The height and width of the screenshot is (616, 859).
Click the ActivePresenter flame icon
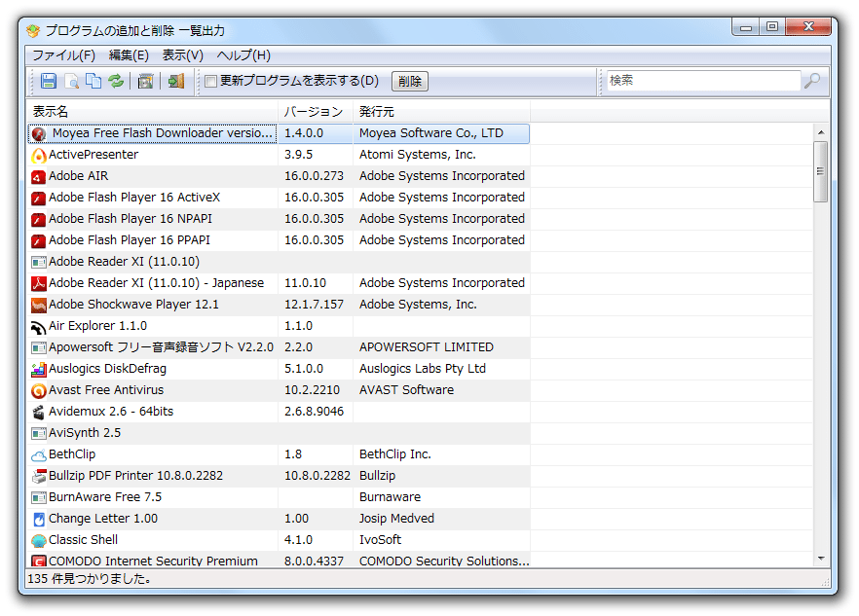point(39,156)
